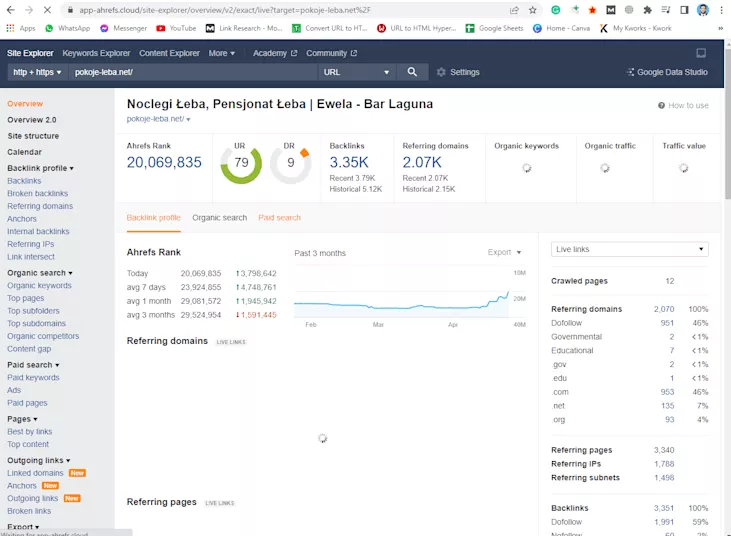Image resolution: width=731 pixels, height=536 pixels.
Task: Click the window icon in Ahrefs header
Action: (701, 53)
